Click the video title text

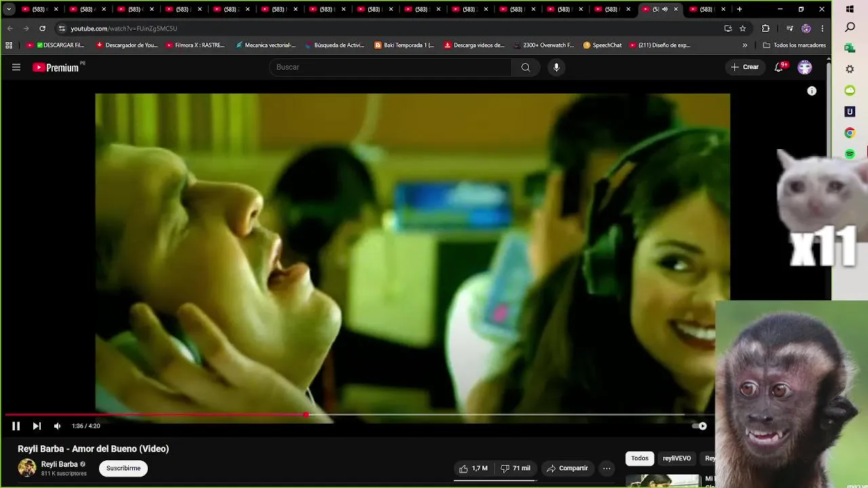click(x=94, y=449)
